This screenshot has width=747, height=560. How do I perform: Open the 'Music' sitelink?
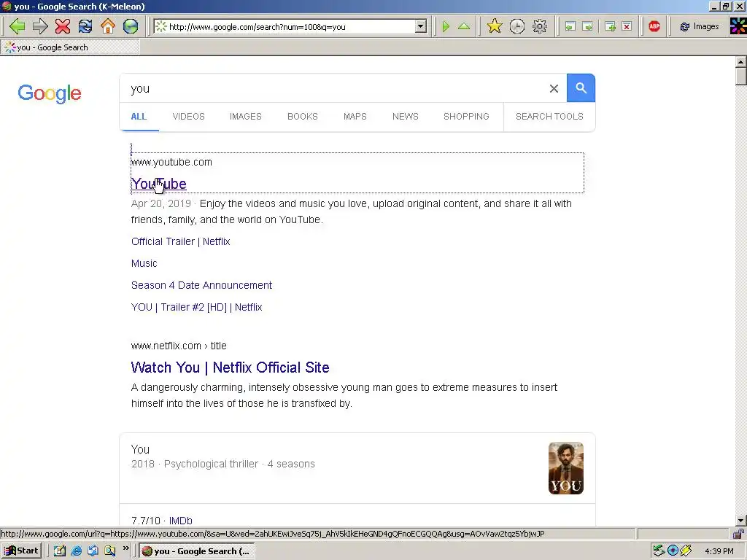(x=144, y=263)
